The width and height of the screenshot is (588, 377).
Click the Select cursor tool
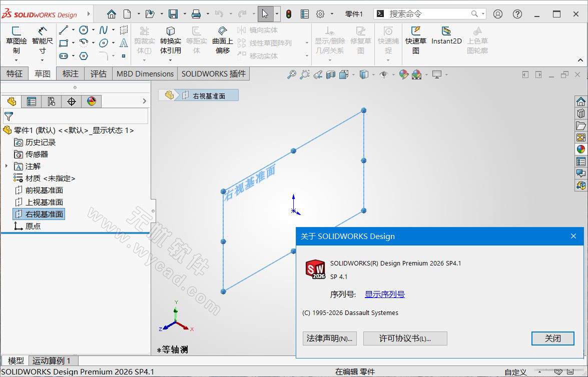(x=265, y=14)
